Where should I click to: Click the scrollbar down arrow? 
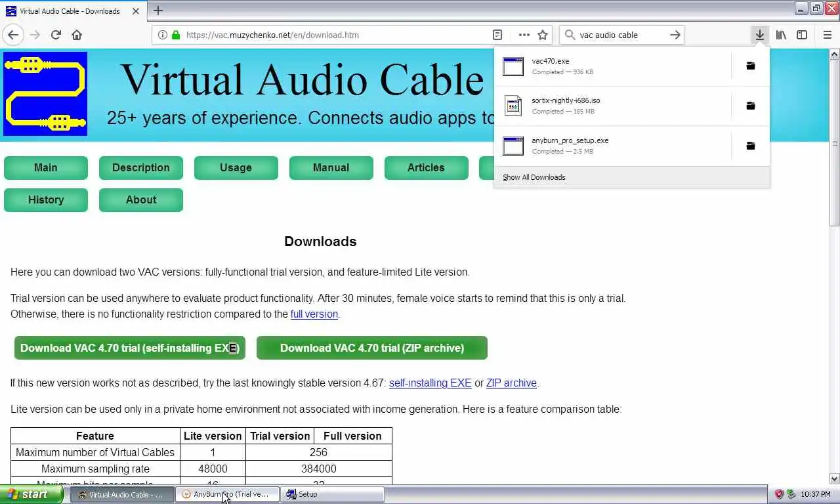point(834,479)
